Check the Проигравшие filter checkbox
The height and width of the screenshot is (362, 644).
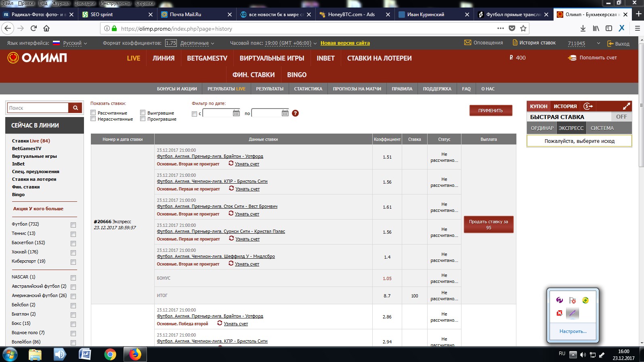(x=143, y=119)
